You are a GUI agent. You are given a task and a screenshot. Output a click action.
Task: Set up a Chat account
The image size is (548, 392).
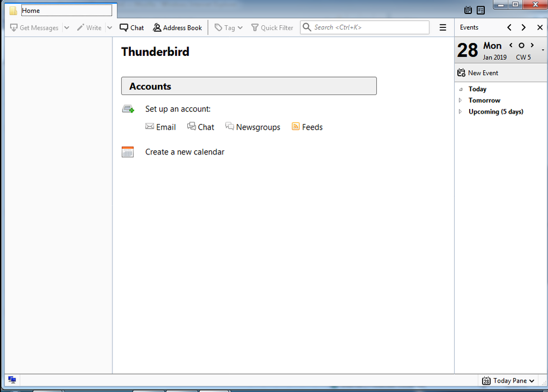point(201,126)
